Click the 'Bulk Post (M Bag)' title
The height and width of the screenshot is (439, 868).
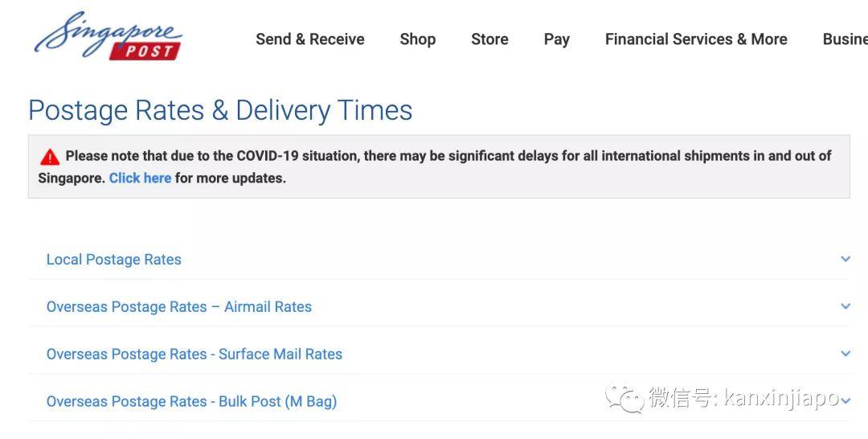tap(191, 401)
